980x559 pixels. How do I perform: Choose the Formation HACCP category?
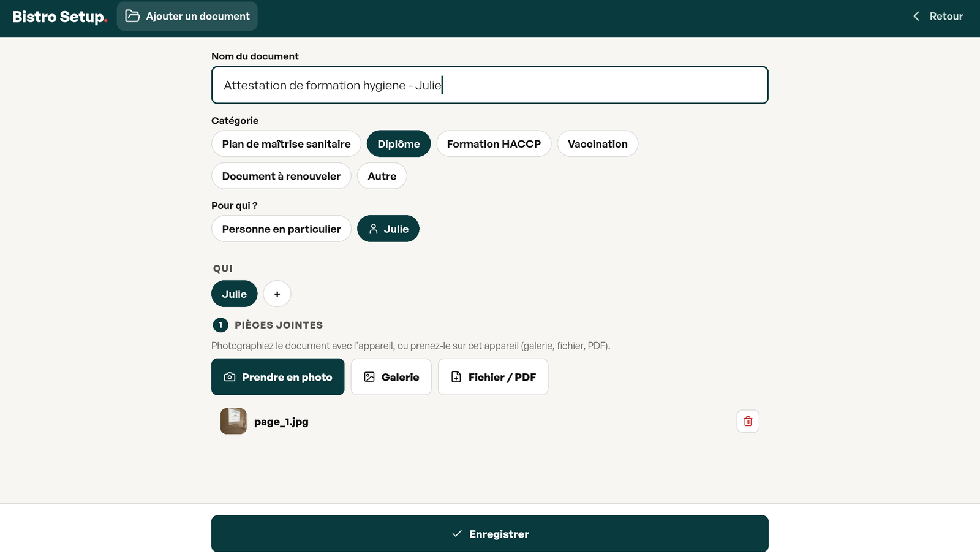coord(494,144)
